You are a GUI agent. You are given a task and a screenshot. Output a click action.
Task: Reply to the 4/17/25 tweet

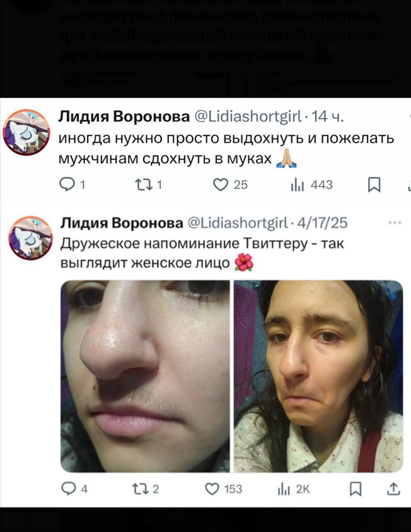pos(68,489)
